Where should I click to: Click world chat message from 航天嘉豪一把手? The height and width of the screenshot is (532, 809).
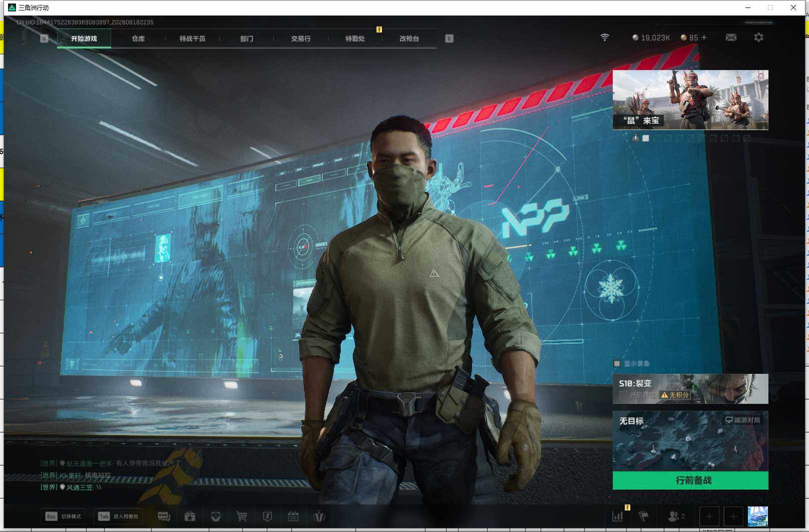111,463
